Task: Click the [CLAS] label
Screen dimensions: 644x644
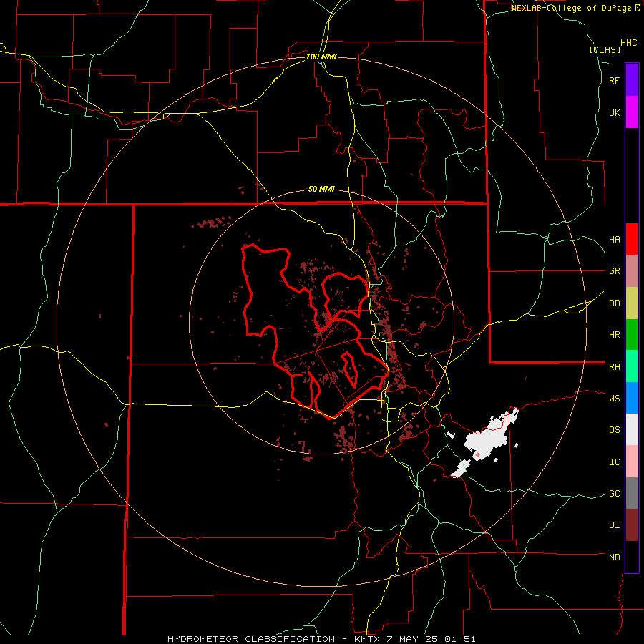Action: 605,49
